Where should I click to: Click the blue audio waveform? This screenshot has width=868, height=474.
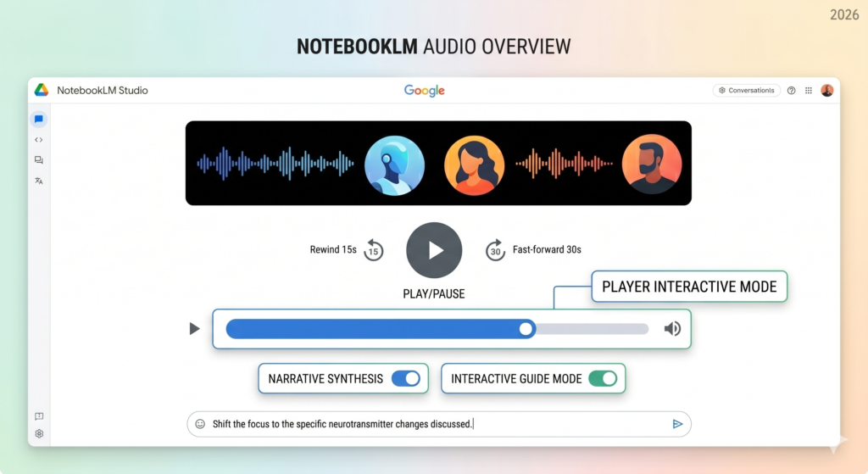275,164
